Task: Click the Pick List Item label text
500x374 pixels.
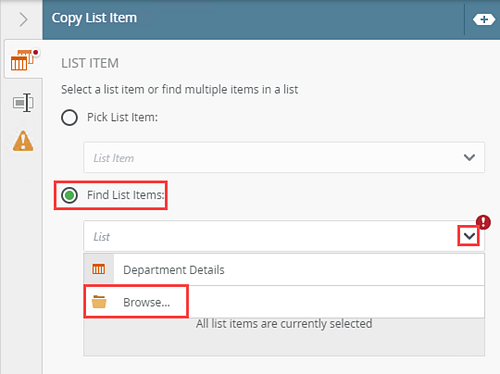Action: click(122, 117)
